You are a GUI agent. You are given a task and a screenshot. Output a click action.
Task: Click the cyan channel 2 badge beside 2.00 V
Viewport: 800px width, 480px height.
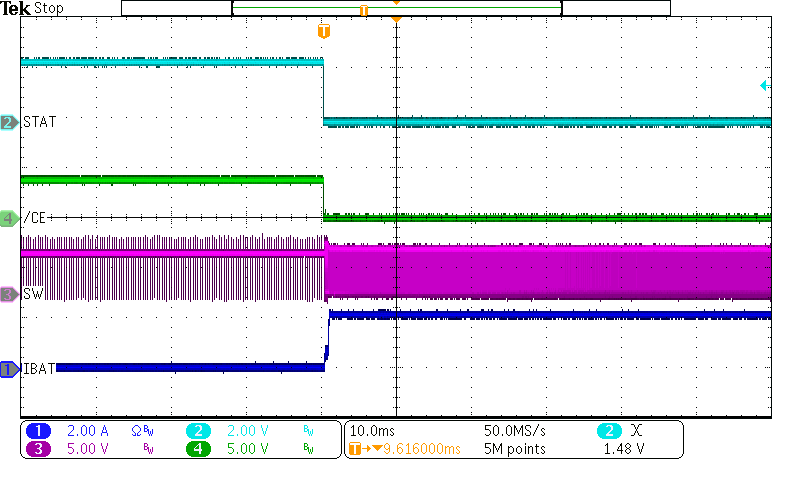tap(199, 430)
